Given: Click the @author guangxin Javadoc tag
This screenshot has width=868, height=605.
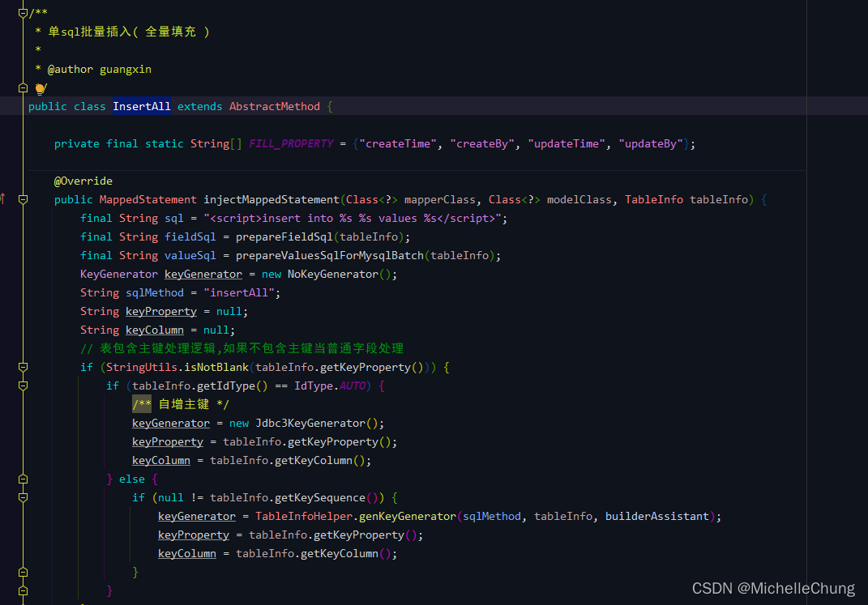Looking at the screenshot, I should pos(99,69).
